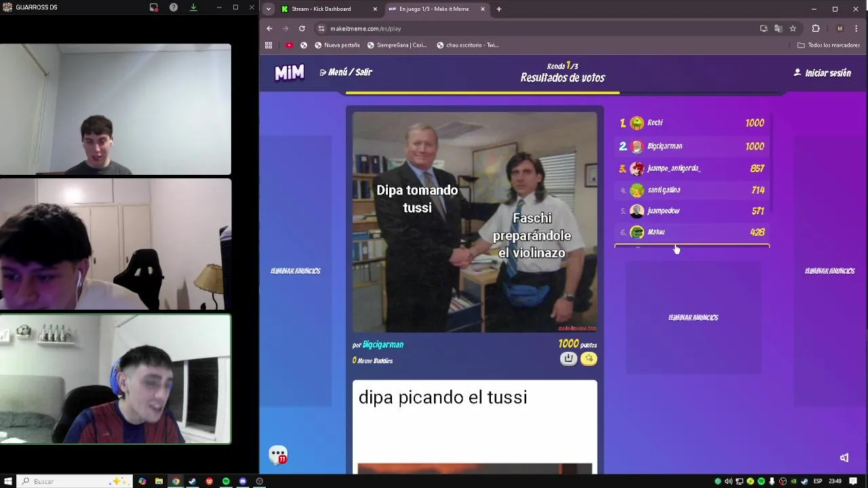Bookmark this page with star icon
This screenshot has width=868, height=488.
793,28
